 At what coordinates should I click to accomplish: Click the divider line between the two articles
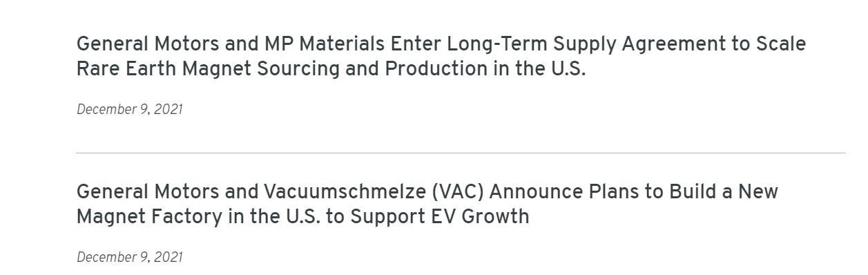461,153
